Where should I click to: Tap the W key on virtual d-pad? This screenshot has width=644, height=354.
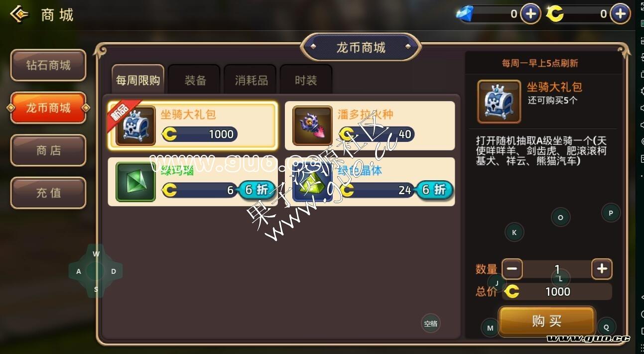[96, 254]
